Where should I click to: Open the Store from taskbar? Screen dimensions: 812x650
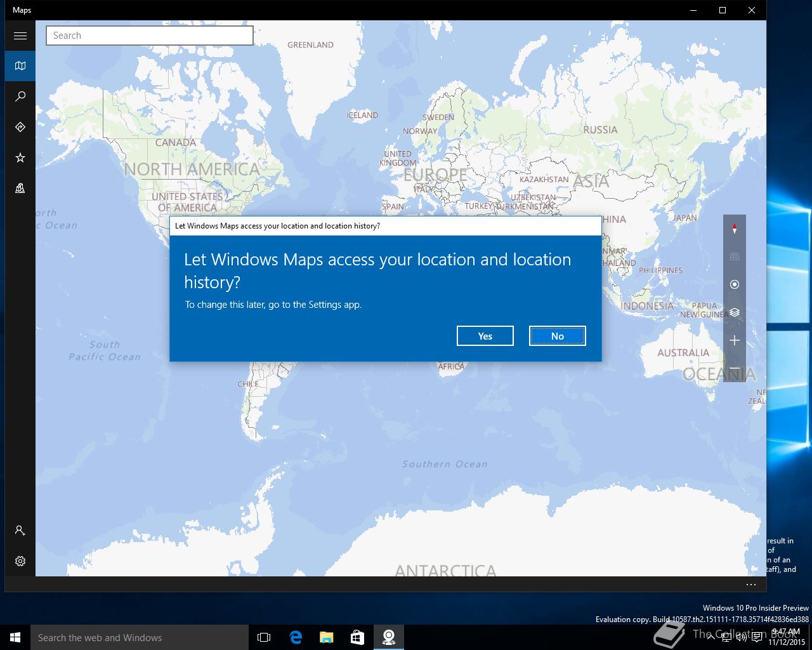[357, 637]
